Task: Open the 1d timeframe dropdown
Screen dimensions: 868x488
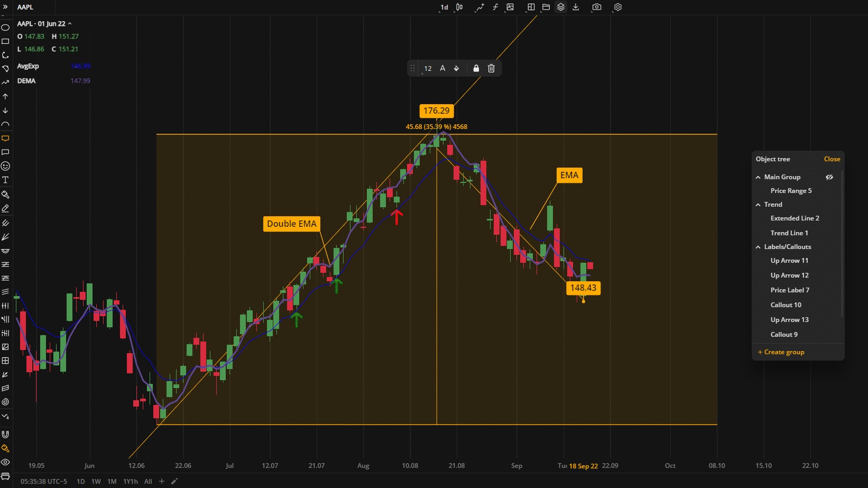Action: click(x=444, y=7)
